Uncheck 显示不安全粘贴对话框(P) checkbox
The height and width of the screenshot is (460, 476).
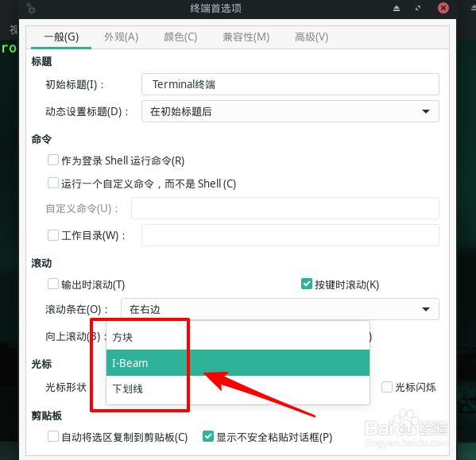click(x=208, y=436)
